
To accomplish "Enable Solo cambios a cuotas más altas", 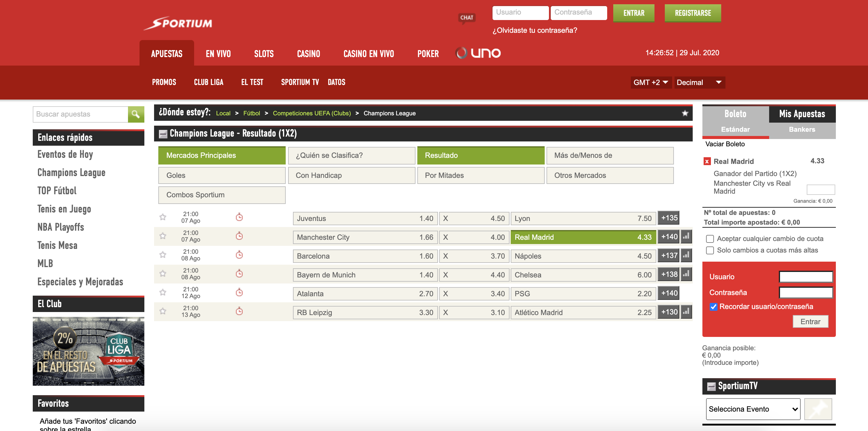I will pyautogui.click(x=710, y=251).
